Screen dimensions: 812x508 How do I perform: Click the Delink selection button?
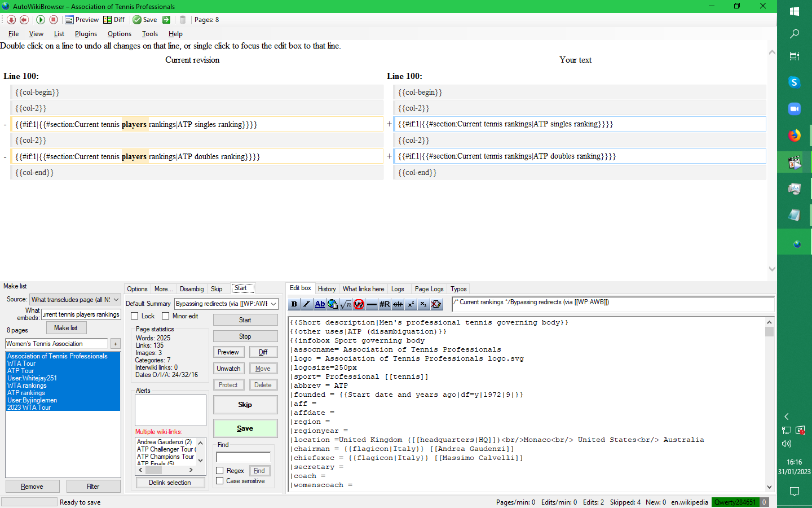point(170,483)
